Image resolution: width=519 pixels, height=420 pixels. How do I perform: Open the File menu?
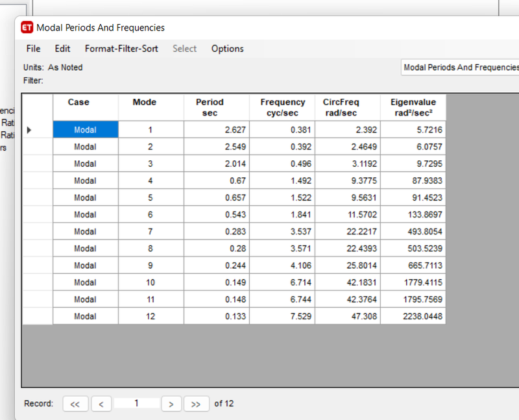34,49
